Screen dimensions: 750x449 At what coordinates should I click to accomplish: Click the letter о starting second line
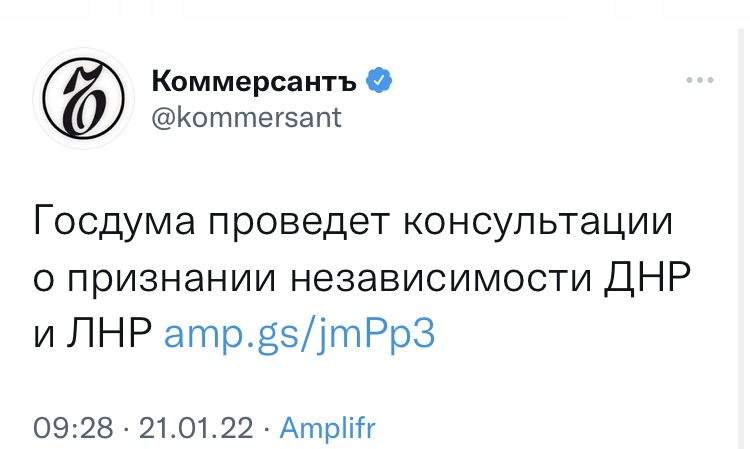[x=43, y=279]
